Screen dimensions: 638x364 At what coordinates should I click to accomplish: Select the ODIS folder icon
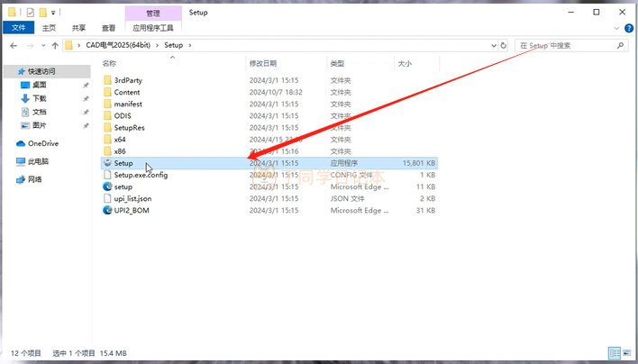107,115
